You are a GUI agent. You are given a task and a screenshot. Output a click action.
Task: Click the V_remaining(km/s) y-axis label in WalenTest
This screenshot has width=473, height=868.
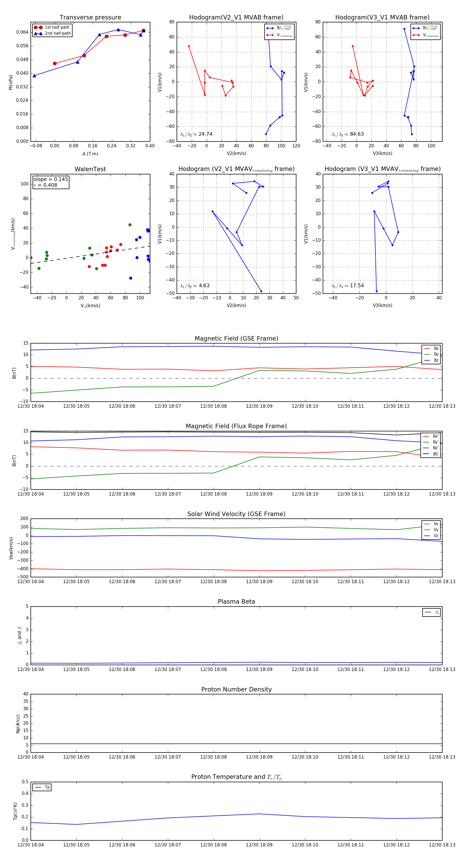(x=13, y=234)
